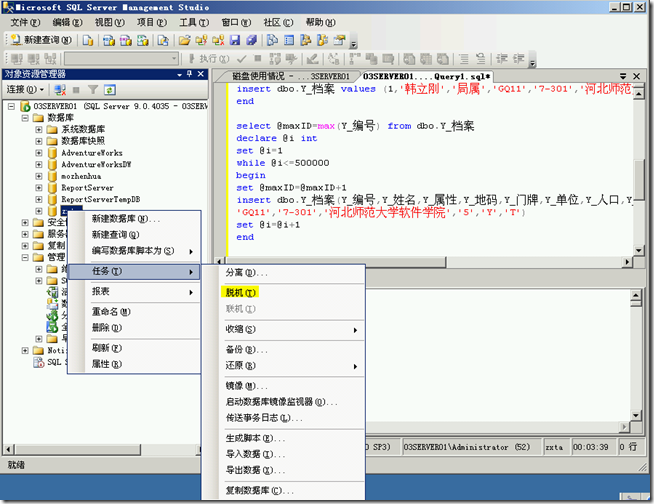Open the 报表 submenu in context menu
Screen dimensions: 654x504
[134, 291]
